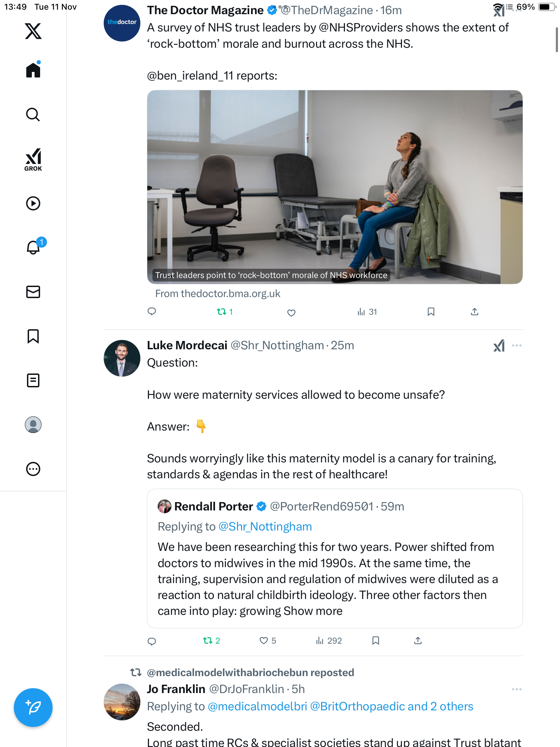
Task: Open more options on Luke Mordecai's post
Action: point(516,345)
